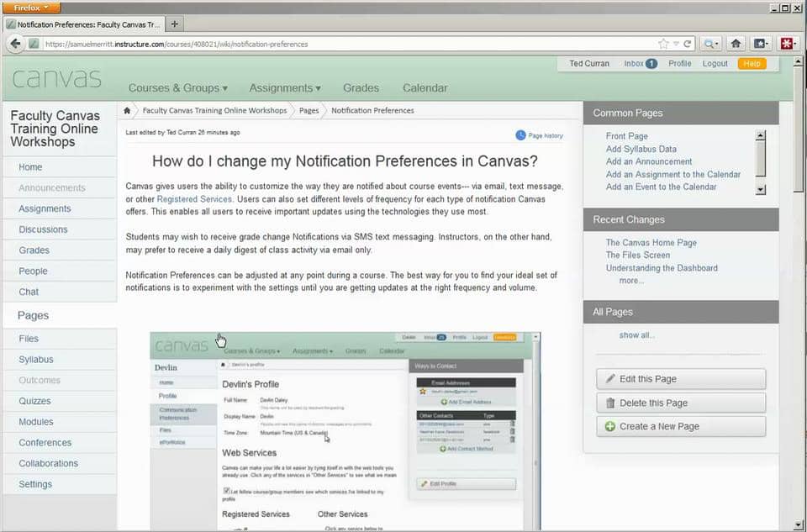The height and width of the screenshot is (532, 807).
Task: Click the Delete this Page button
Action: (681, 403)
